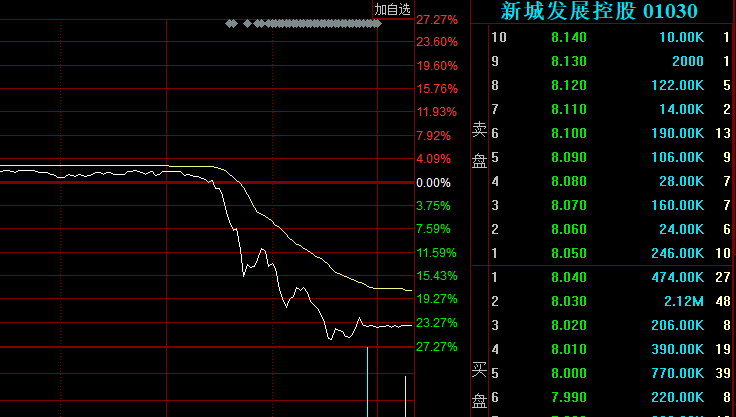
Task: Select sell level 1 price 8.050
Action: pos(568,253)
